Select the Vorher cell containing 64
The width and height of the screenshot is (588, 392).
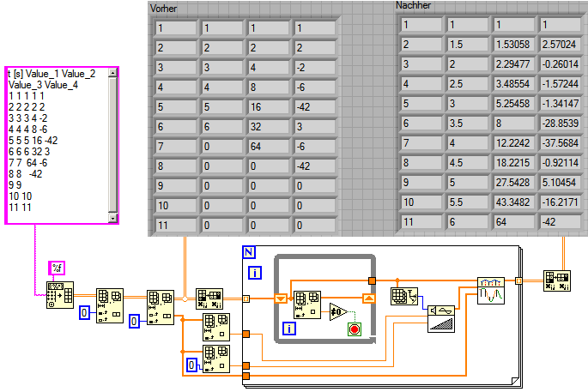click(269, 147)
